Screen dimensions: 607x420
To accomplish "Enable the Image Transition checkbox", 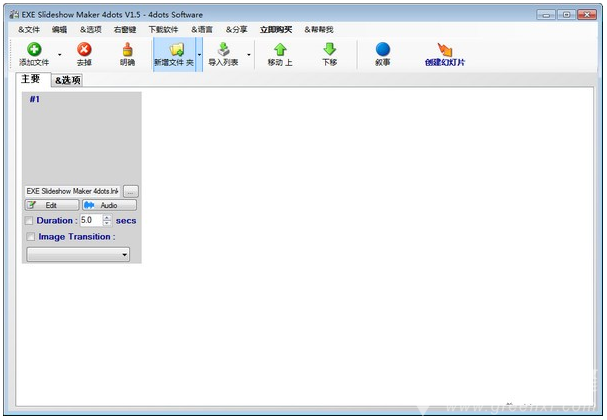I will (x=31, y=237).
